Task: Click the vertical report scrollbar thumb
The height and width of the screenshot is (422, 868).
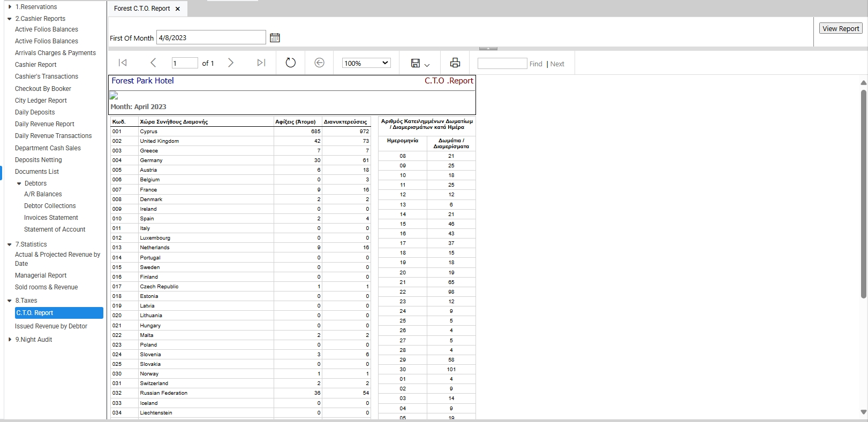Action: pos(863,194)
